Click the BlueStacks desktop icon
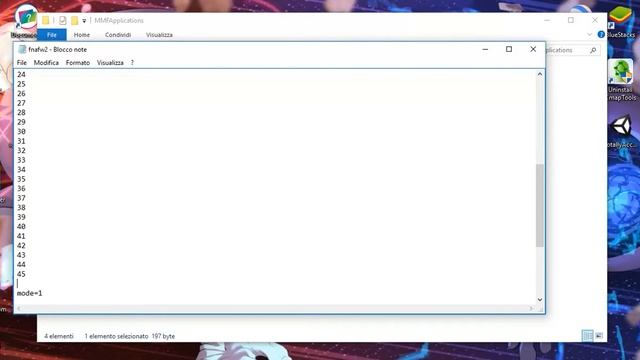Screen dimensions: 640x360 click(x=621, y=21)
